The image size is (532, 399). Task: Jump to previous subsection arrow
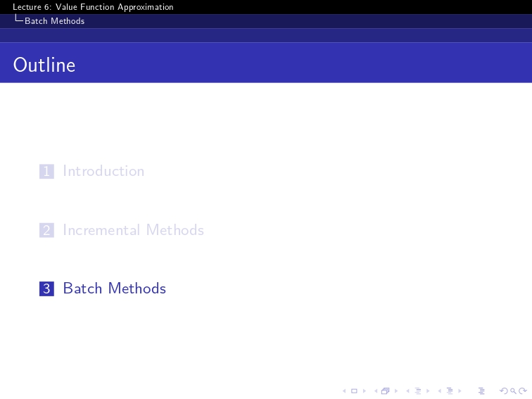pos(407,391)
